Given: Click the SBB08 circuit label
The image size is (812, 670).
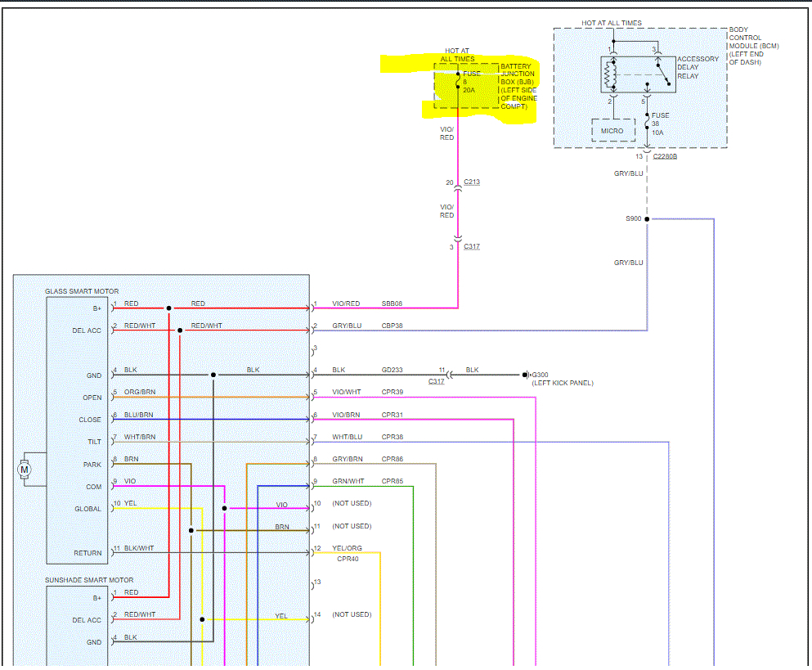Looking at the screenshot, I should pyautogui.click(x=393, y=304).
